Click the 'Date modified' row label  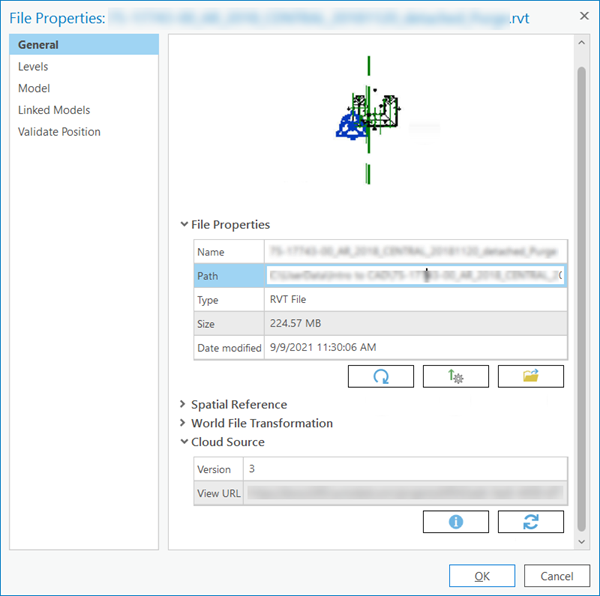pos(229,348)
